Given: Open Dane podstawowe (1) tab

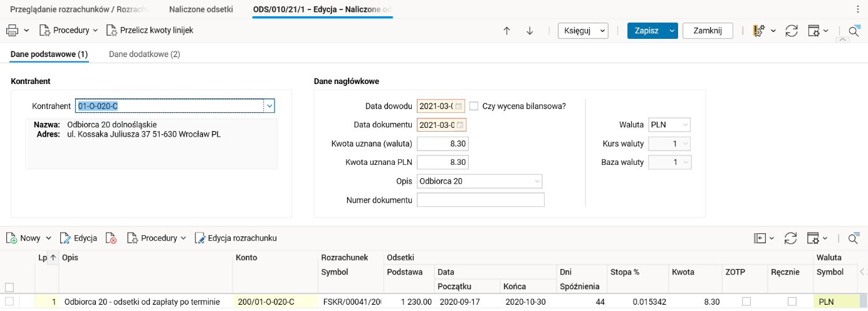Looking at the screenshot, I should 49,55.
